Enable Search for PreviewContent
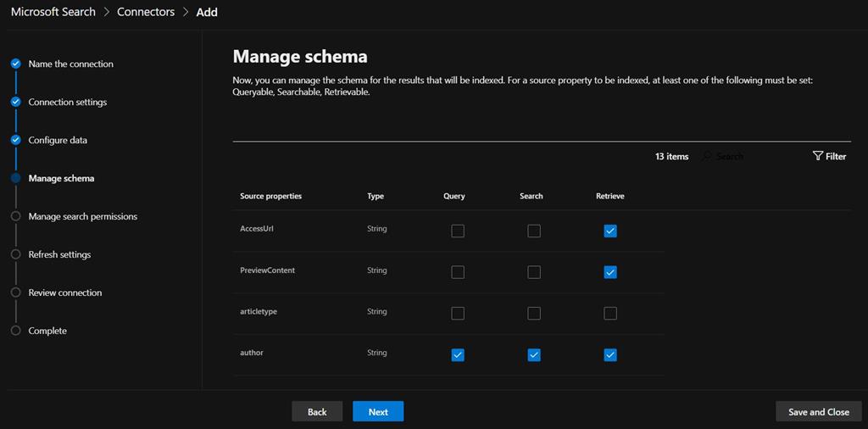 [x=534, y=272]
